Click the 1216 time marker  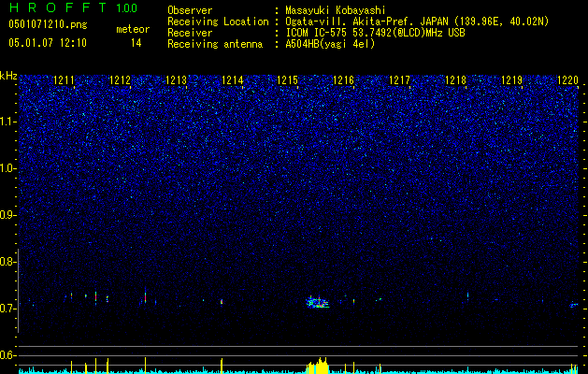click(x=343, y=79)
